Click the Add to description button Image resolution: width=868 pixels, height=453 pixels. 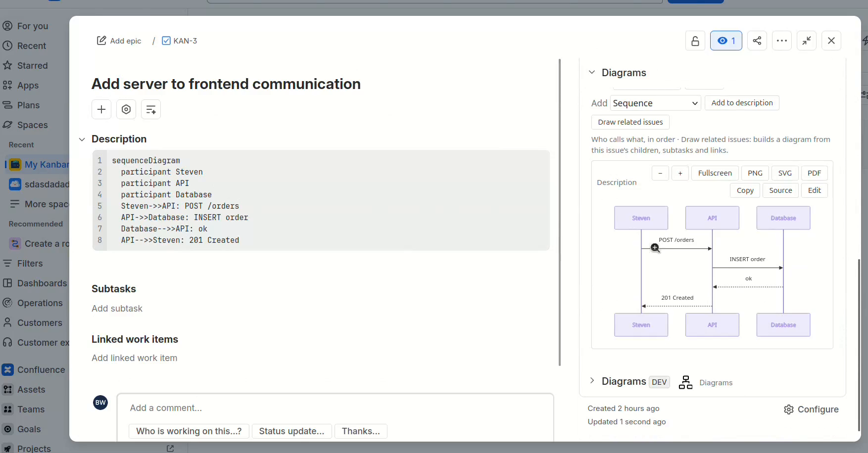point(742,103)
